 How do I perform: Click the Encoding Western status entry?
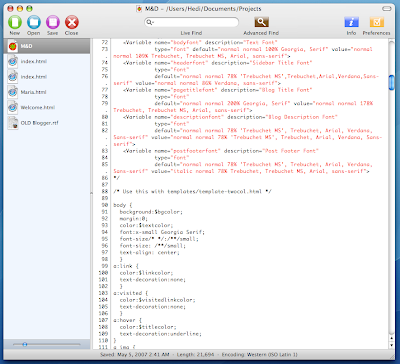point(260,355)
